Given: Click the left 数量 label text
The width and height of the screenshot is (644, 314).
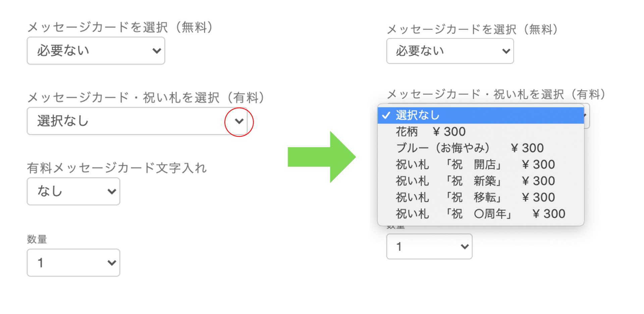Looking at the screenshot, I should (x=37, y=239).
